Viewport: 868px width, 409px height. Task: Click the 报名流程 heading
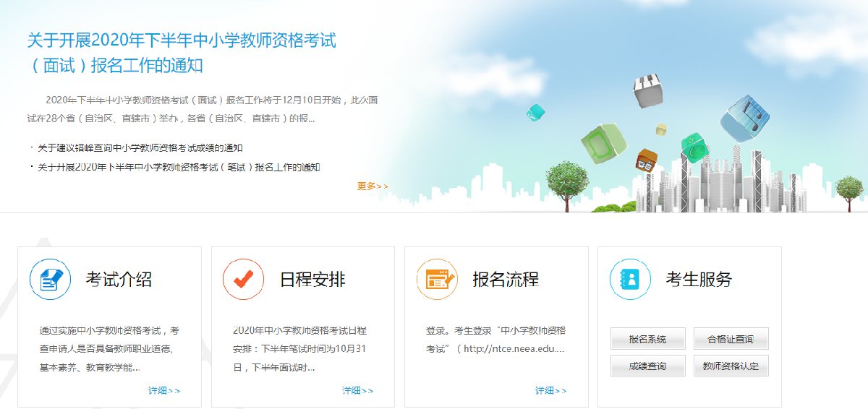(x=506, y=280)
